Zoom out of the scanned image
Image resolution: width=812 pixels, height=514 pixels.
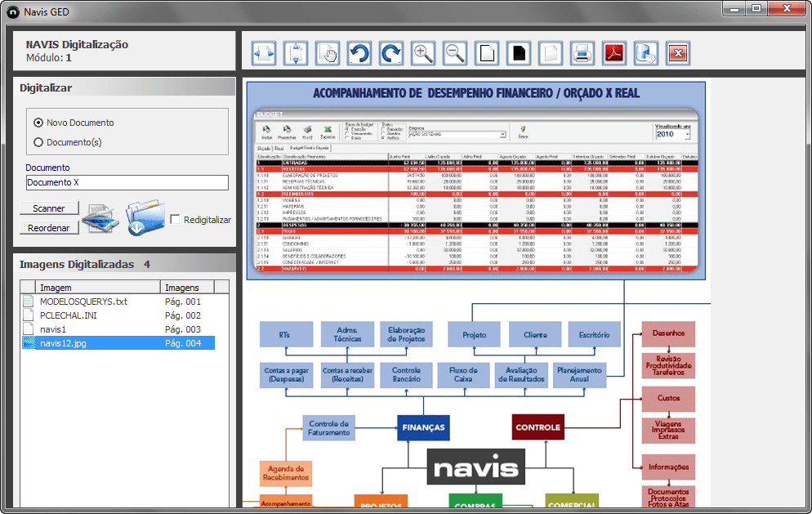[x=454, y=52]
